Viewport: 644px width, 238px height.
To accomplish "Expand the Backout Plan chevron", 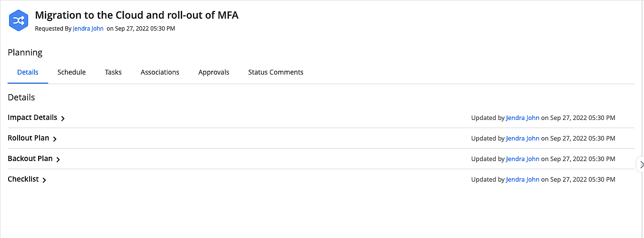I will tap(58, 160).
